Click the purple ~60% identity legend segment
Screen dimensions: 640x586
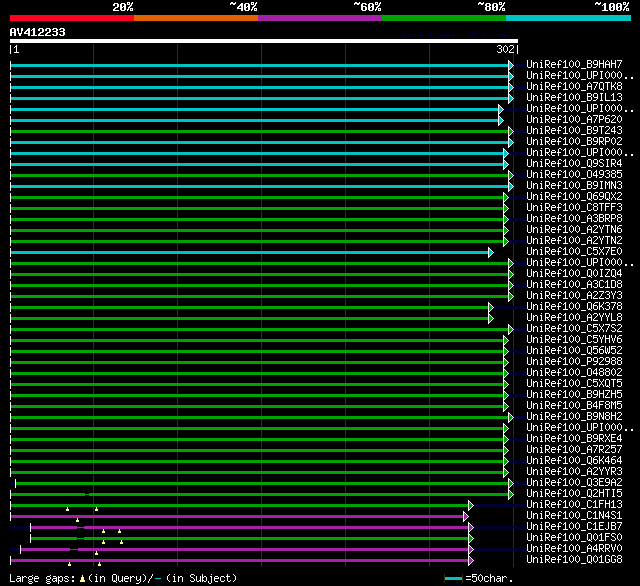coord(319,17)
